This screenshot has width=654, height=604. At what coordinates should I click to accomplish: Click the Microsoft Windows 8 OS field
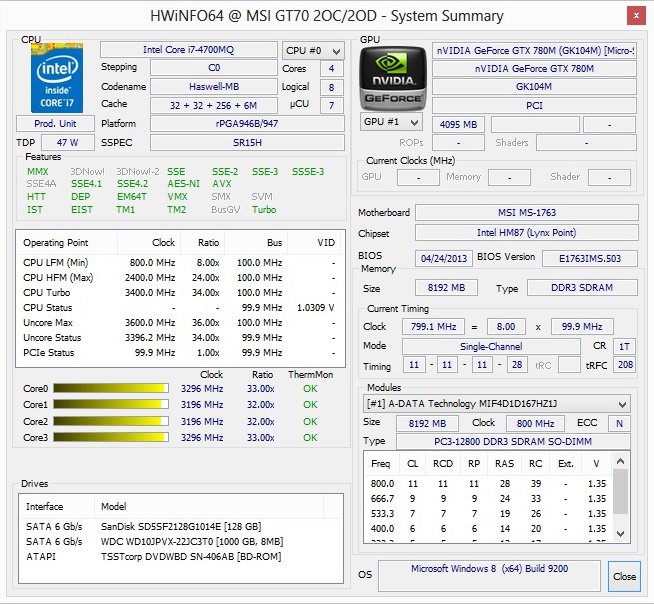point(489,576)
